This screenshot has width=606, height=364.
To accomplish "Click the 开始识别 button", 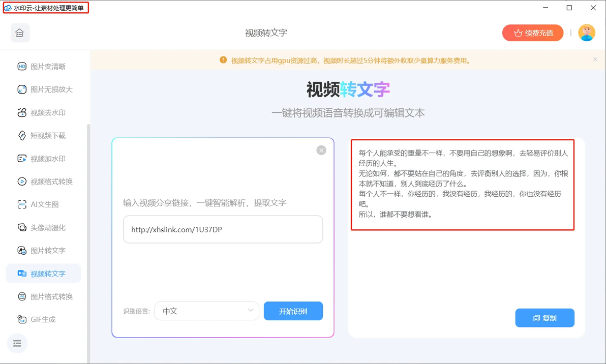I will pos(293,311).
